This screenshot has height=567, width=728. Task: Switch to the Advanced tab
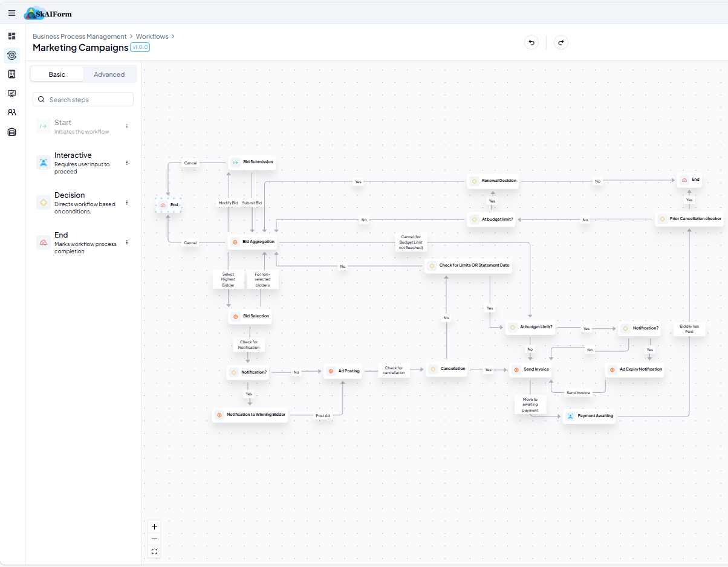[x=109, y=74]
